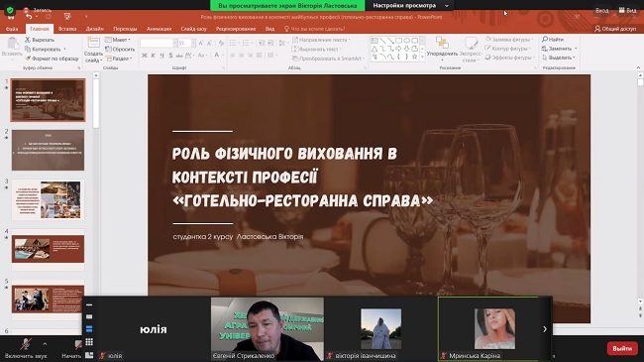Toggle align text left
Viewport: 644px width, 362px height.
click(x=233, y=56)
